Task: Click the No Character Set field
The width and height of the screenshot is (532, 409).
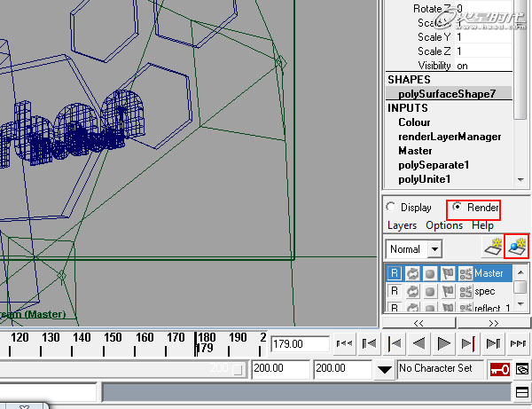Action: click(440, 368)
